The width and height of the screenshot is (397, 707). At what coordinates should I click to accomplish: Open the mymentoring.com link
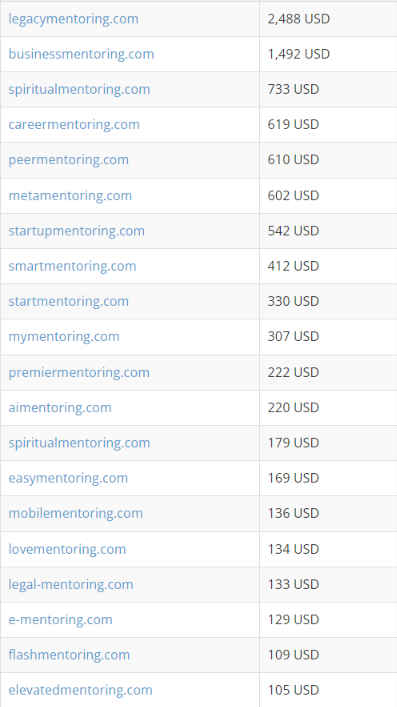click(x=64, y=337)
